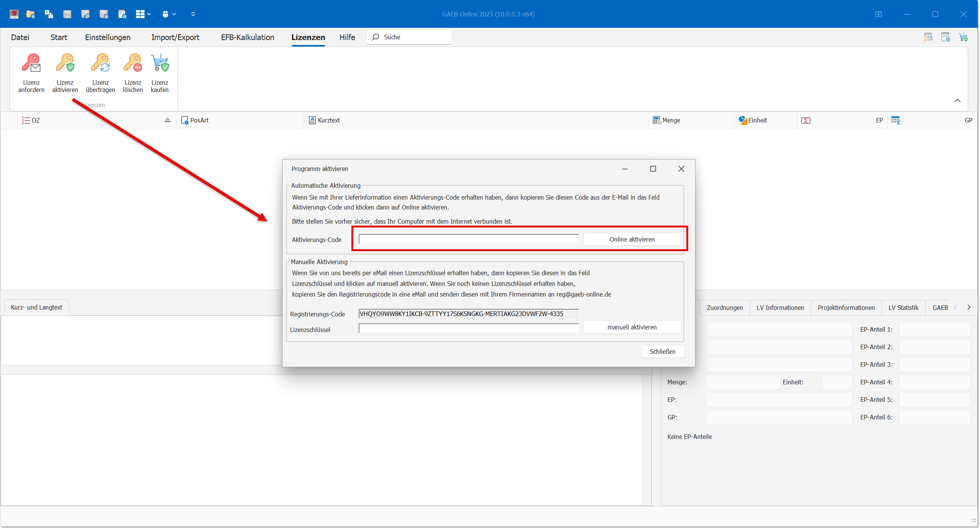This screenshot has width=980, height=529.
Task: Open the mouse mode dropdown arrow
Action: pos(174,14)
